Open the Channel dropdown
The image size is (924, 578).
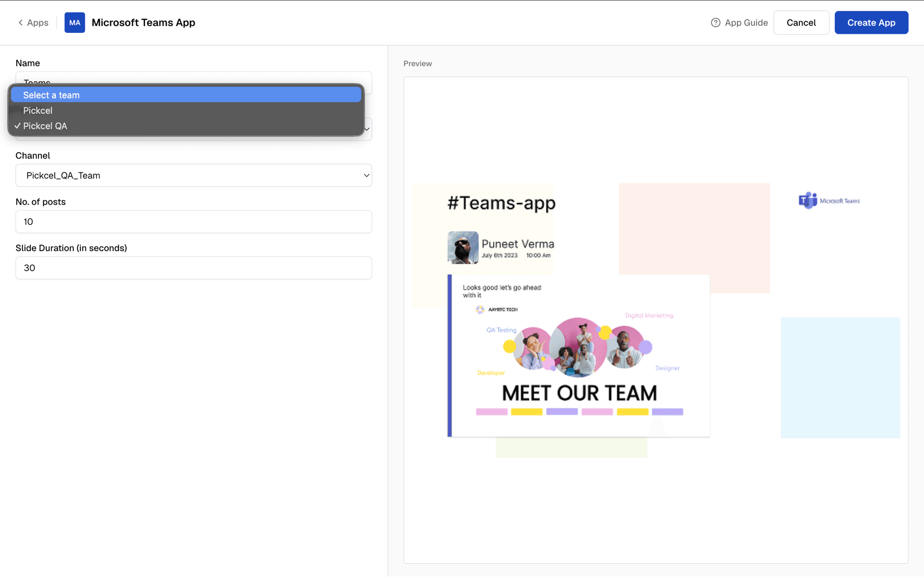[x=194, y=175]
